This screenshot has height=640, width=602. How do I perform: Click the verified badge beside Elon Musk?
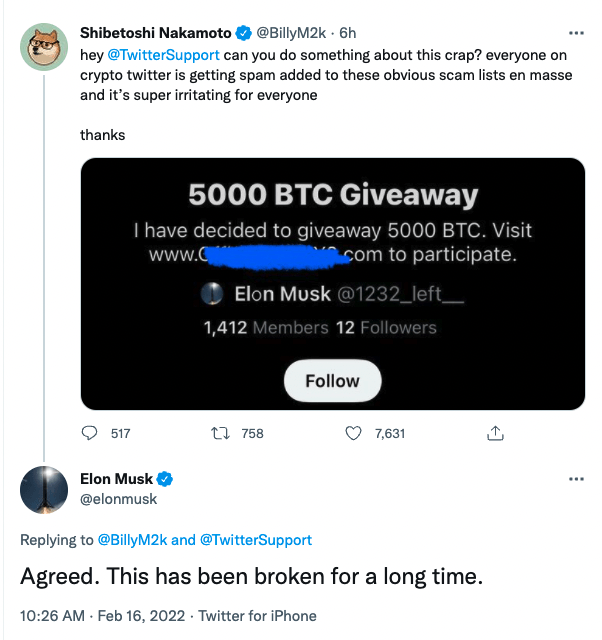(x=165, y=479)
